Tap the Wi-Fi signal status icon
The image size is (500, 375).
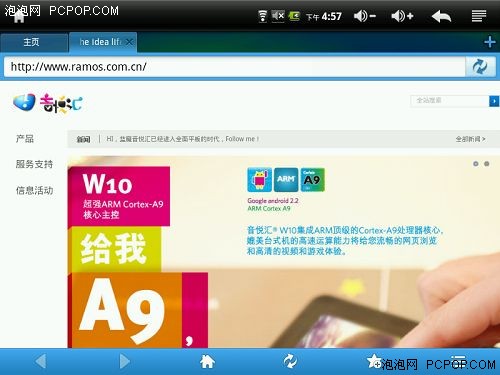263,16
